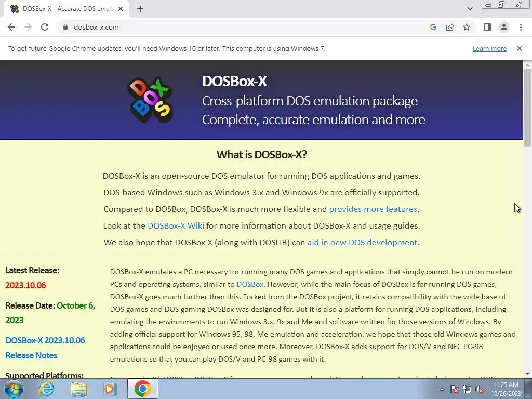Open the Windows Start menu

pos(14,389)
